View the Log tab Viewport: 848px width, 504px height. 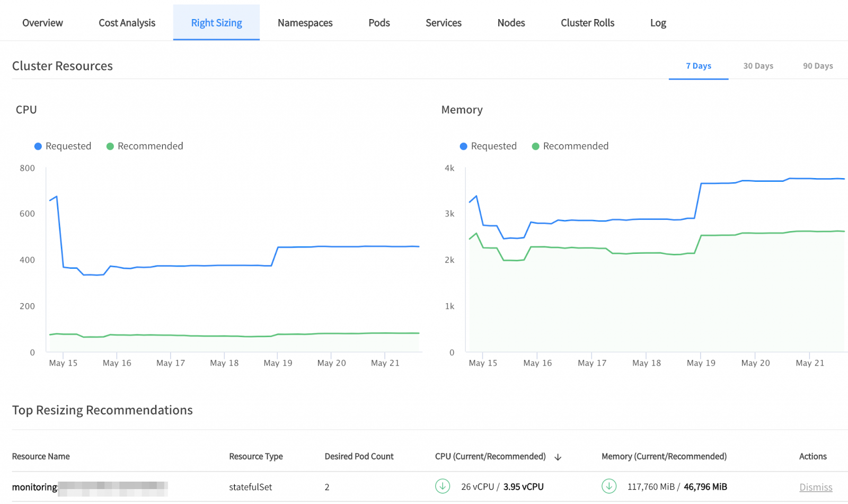click(x=658, y=23)
